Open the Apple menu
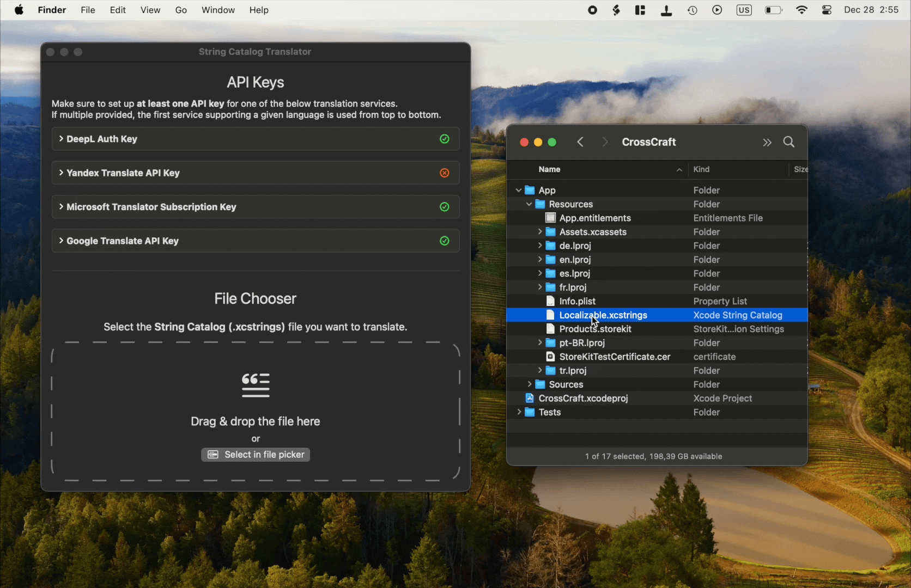The image size is (911, 588). click(19, 10)
